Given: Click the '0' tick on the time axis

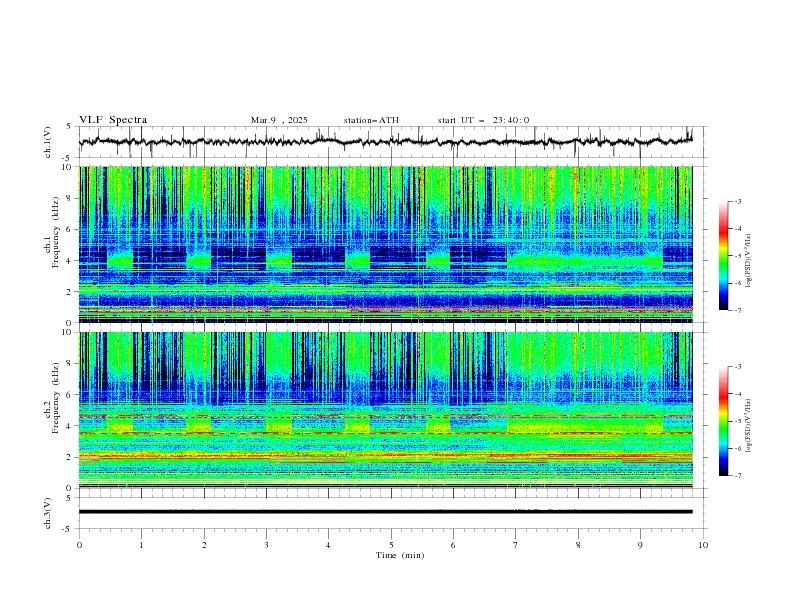Looking at the screenshot, I should tap(79, 545).
